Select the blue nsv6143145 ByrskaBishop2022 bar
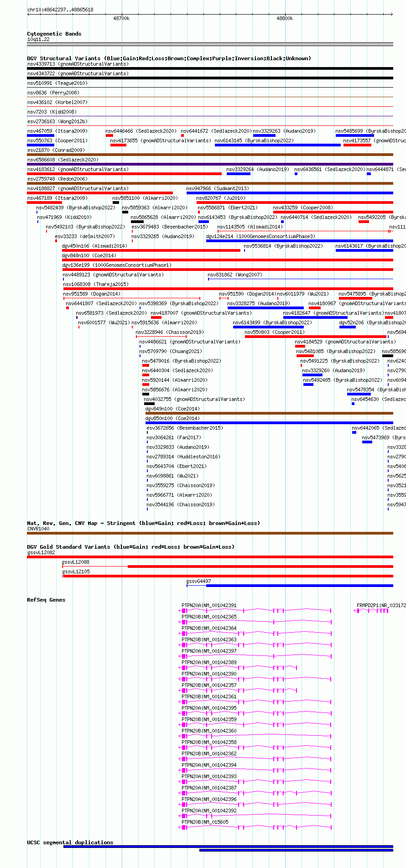The width and height of the screenshot is (406, 868). (277, 146)
